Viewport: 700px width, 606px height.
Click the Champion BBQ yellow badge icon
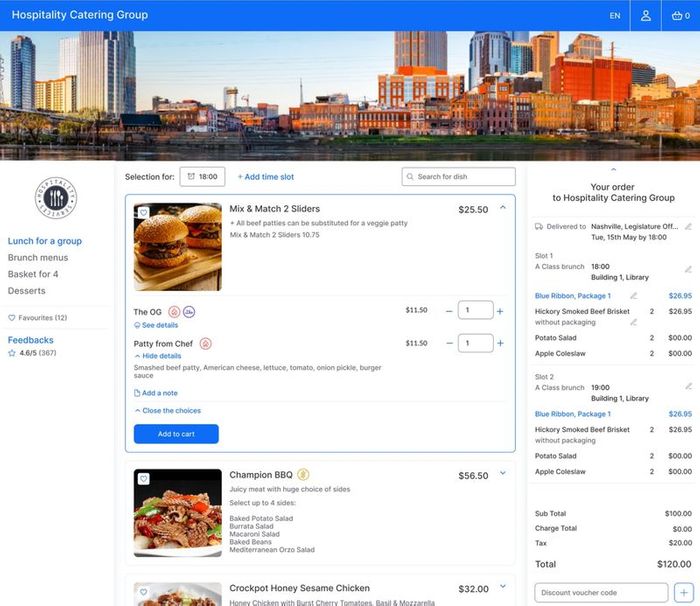(x=303, y=474)
